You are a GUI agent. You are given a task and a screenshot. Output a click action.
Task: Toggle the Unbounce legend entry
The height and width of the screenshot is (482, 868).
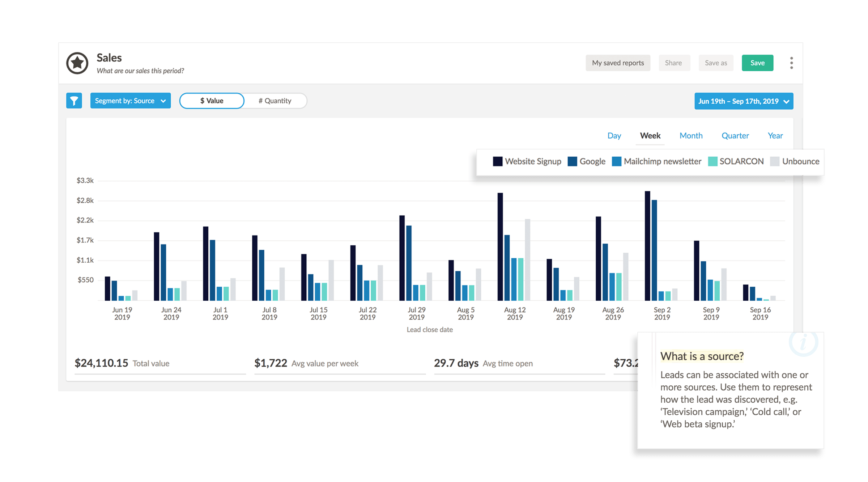point(795,161)
